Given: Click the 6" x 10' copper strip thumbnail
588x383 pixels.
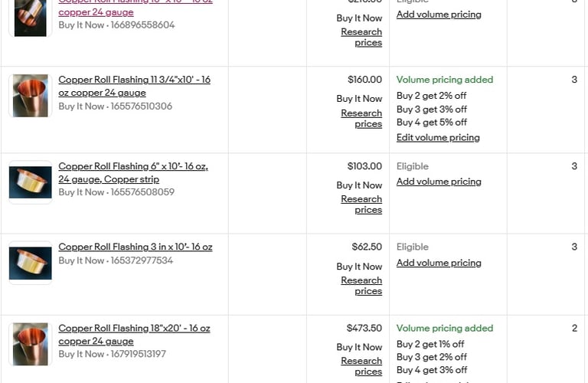Looking at the screenshot, I should coord(31,182).
